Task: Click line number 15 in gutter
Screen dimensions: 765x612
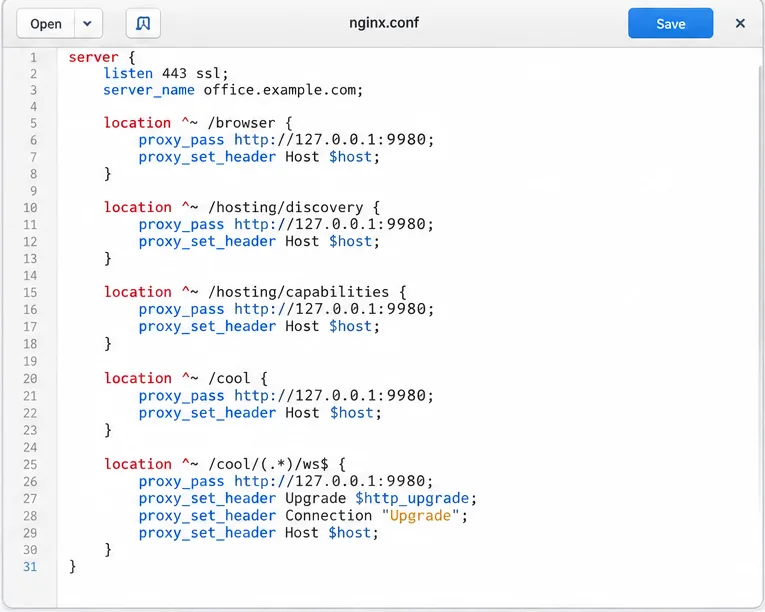Action: [30, 293]
